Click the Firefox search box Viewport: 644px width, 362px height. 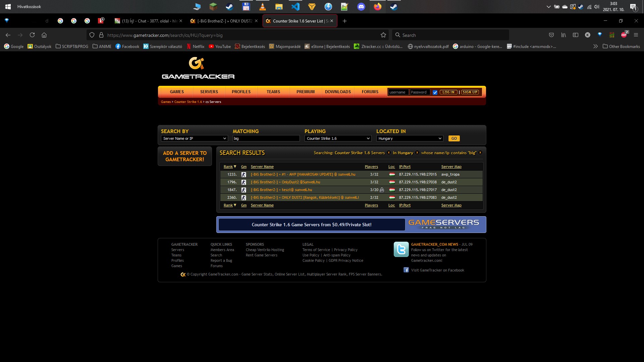450,35
